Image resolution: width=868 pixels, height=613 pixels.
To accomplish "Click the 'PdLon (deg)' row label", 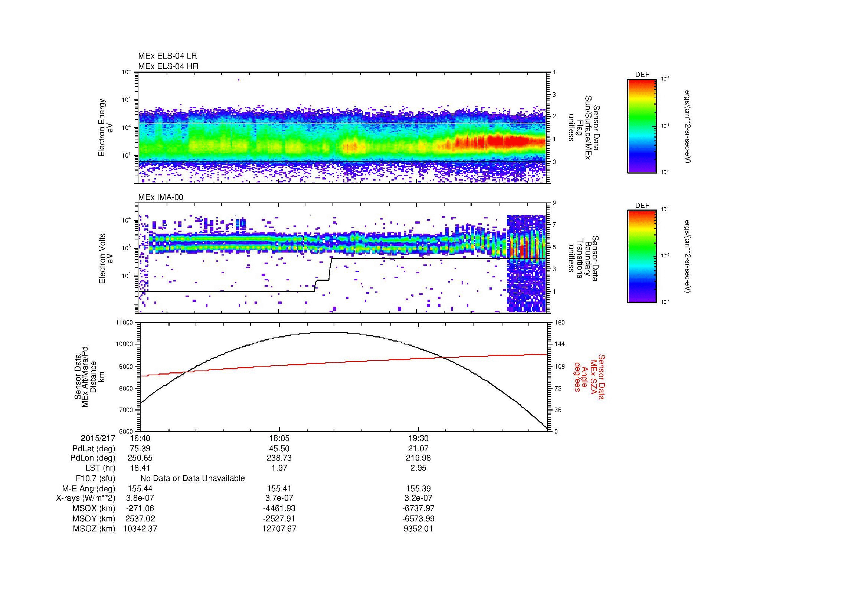I will 93,458.
